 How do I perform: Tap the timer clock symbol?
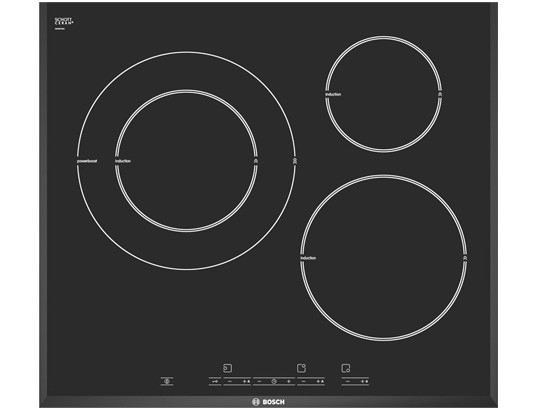[x=274, y=381]
